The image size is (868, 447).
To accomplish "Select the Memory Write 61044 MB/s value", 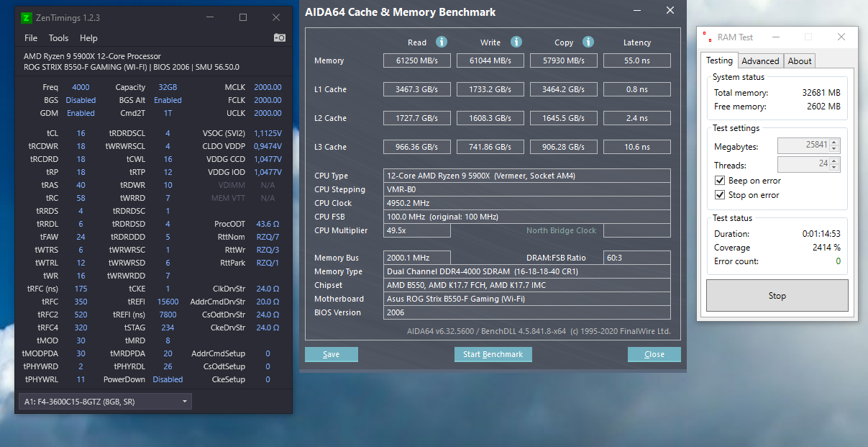I will click(490, 60).
